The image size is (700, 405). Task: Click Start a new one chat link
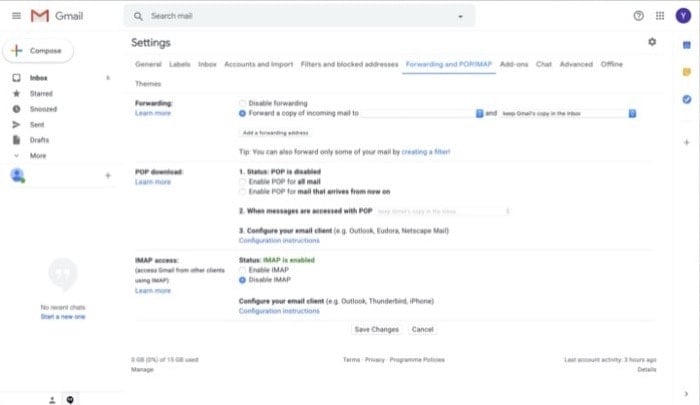(x=63, y=317)
